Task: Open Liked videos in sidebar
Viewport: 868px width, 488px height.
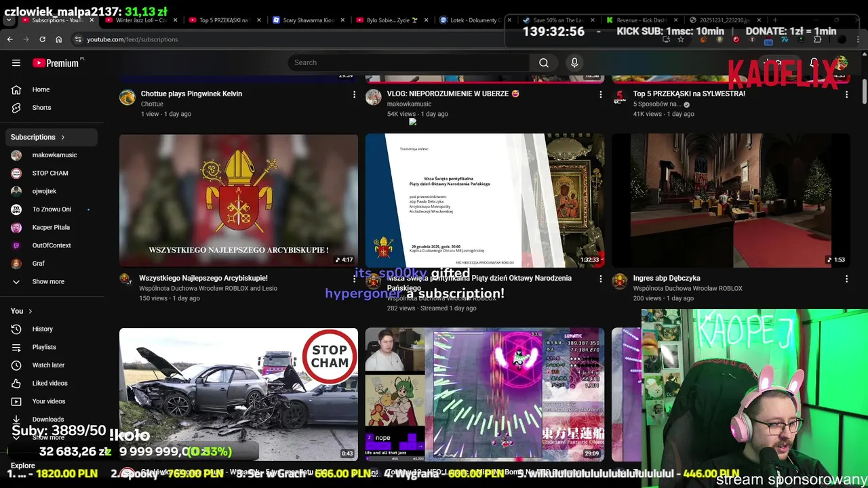Action: 53,383
